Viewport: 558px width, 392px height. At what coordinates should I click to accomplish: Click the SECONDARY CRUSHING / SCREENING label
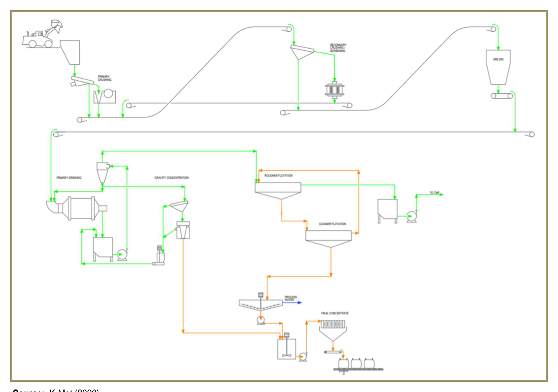338,48
